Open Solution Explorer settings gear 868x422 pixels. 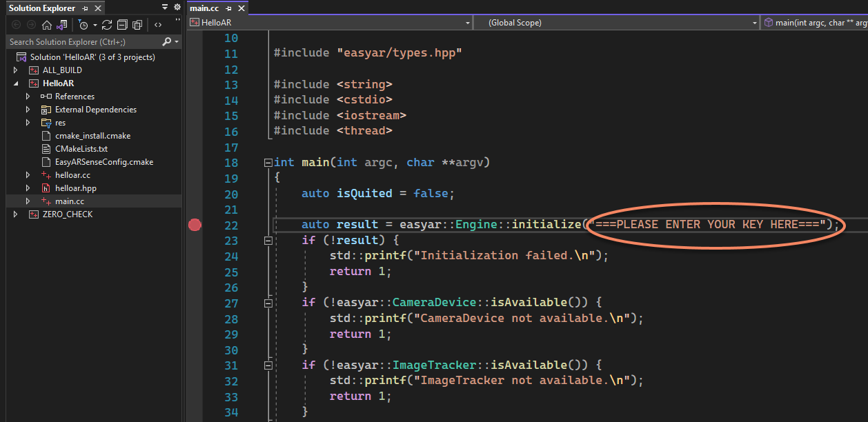coord(176,7)
